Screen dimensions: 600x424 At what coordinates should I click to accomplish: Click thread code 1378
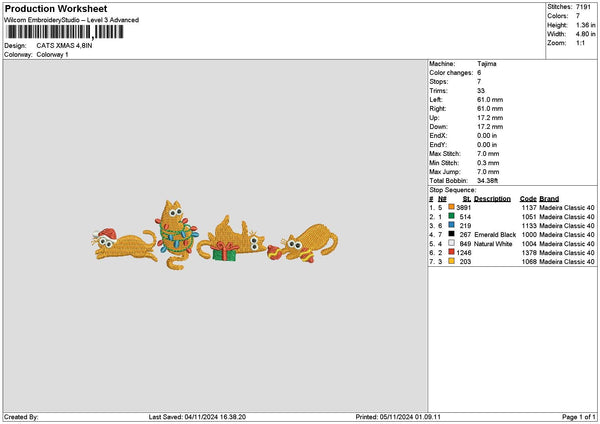tap(529, 253)
